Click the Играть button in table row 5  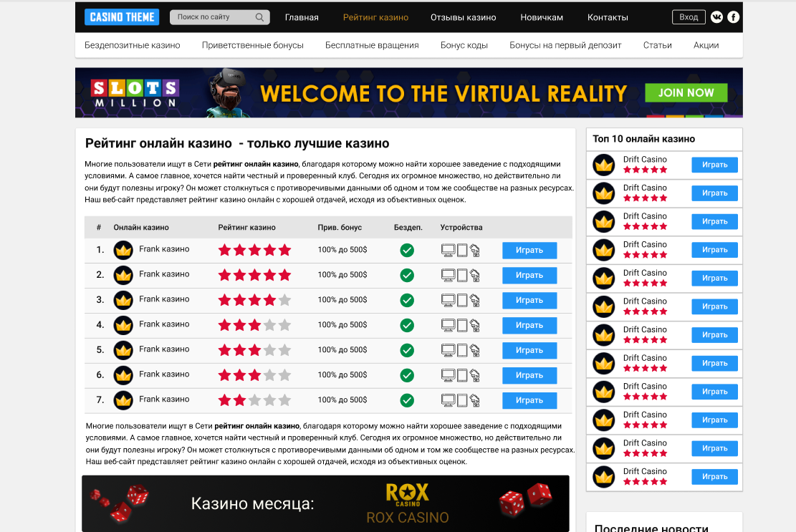(529, 350)
